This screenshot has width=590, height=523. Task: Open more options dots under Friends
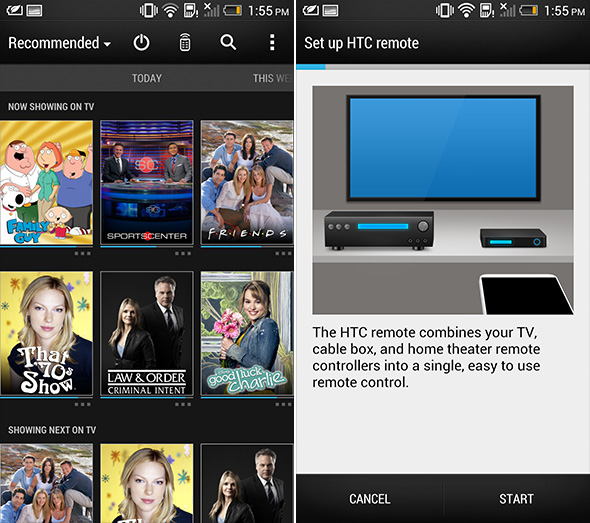283,254
